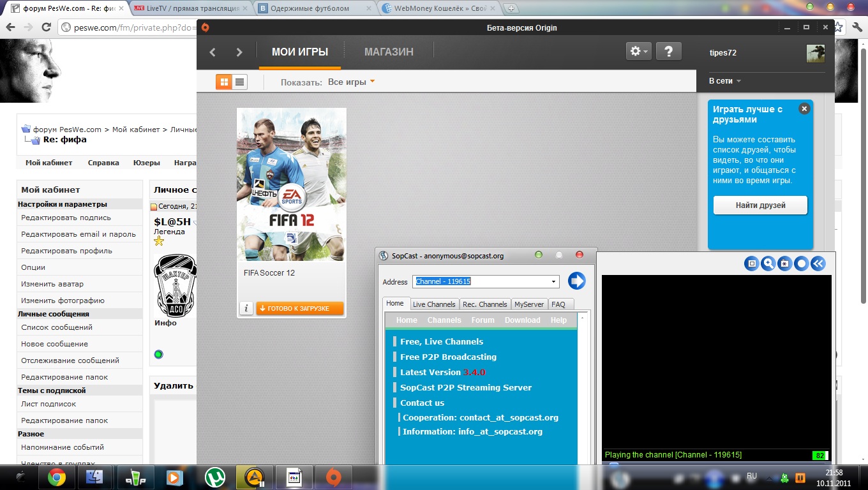Image resolution: width=868 pixels, height=490 pixels.
Task: Switch Origin library to list view
Action: 239,82
